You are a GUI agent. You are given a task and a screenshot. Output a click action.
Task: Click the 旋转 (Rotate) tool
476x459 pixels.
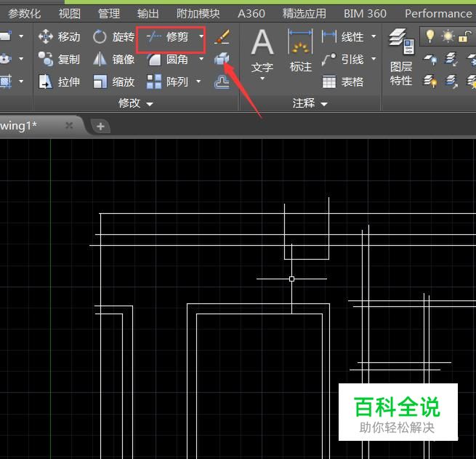pyautogui.click(x=114, y=37)
